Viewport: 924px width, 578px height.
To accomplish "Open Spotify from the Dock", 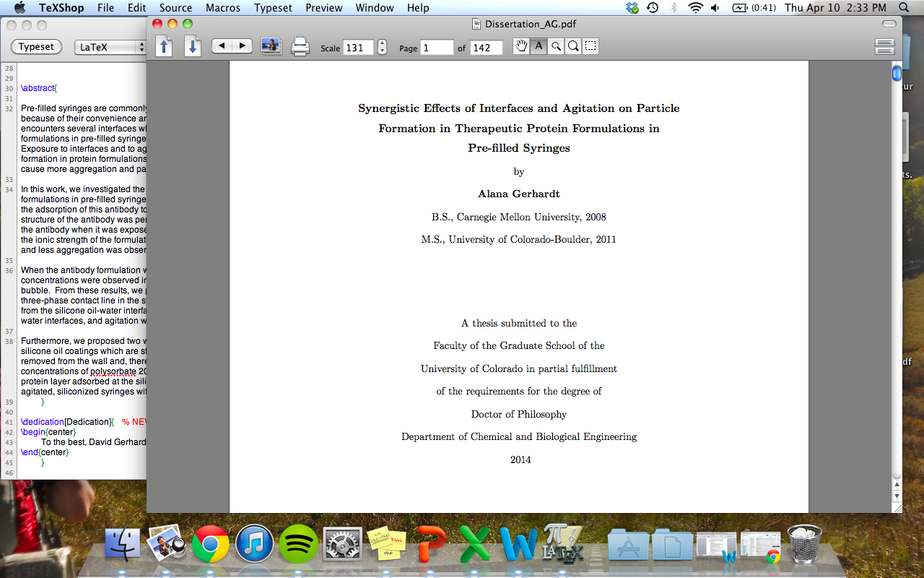I will tap(299, 544).
